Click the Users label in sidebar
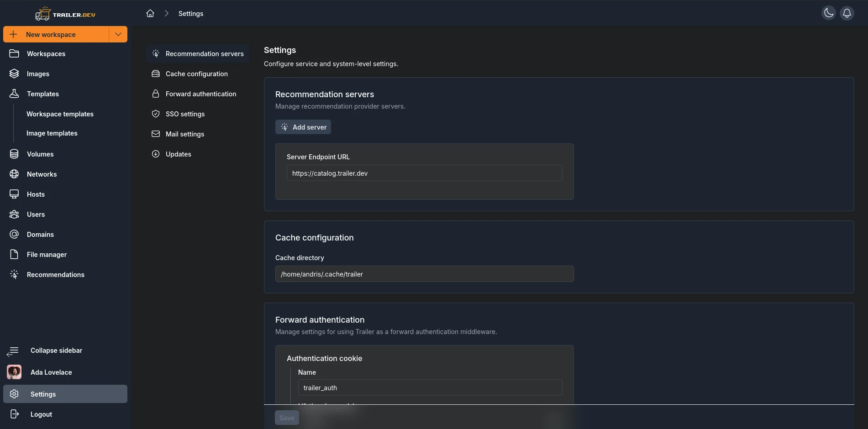This screenshot has width=868, height=429. coord(36,214)
